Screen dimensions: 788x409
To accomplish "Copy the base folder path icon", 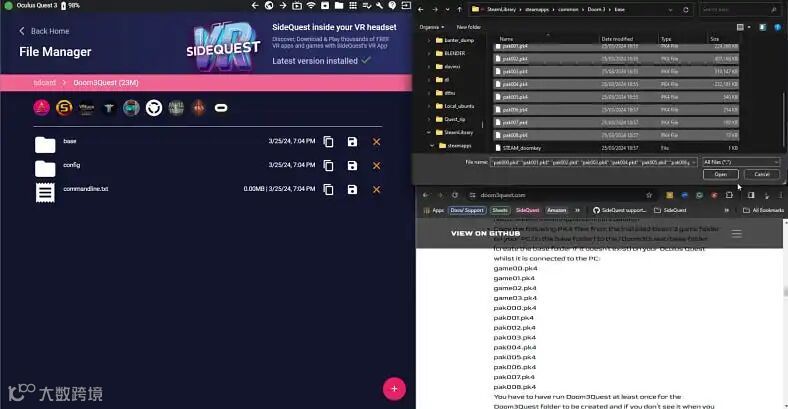I will click(x=328, y=142).
